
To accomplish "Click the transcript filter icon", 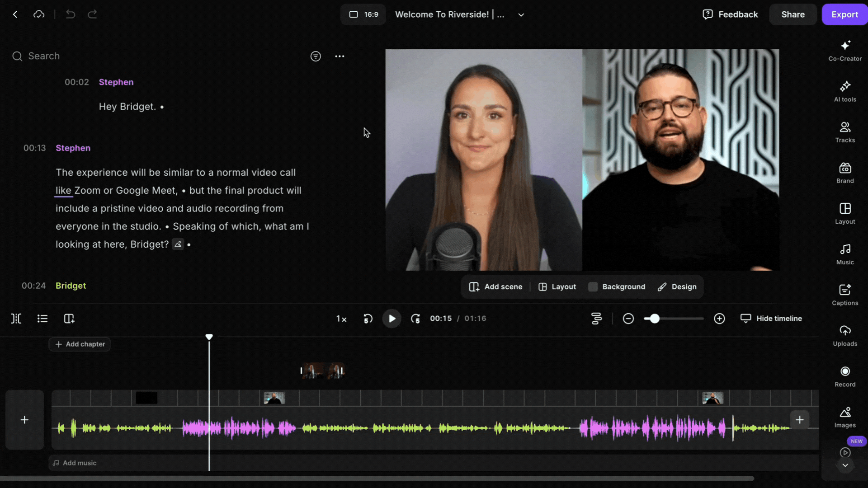I will (x=316, y=56).
